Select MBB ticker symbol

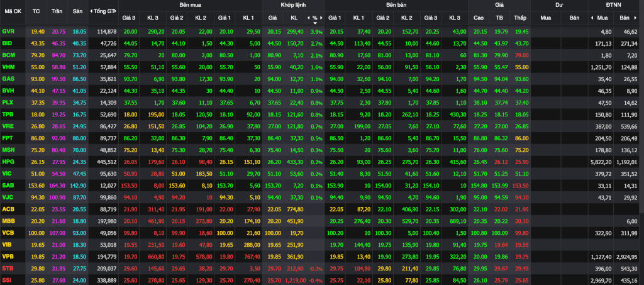pos(8,221)
